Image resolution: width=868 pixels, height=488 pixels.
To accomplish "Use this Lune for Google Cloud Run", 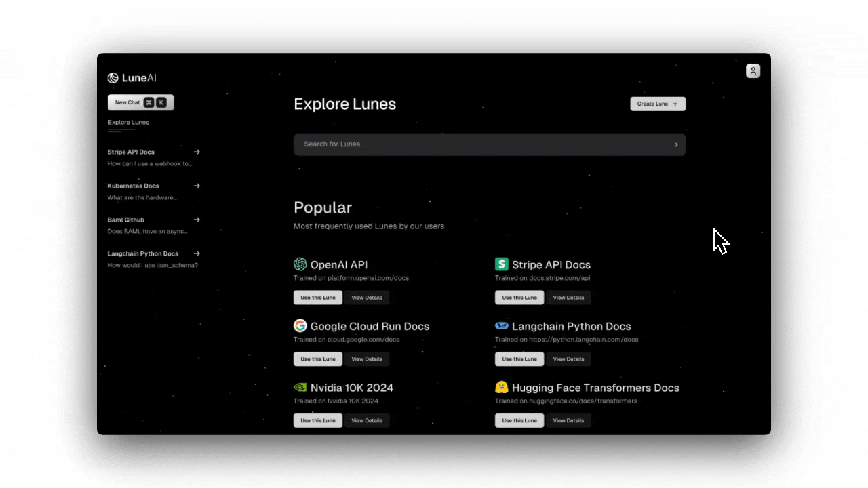I will (x=318, y=359).
